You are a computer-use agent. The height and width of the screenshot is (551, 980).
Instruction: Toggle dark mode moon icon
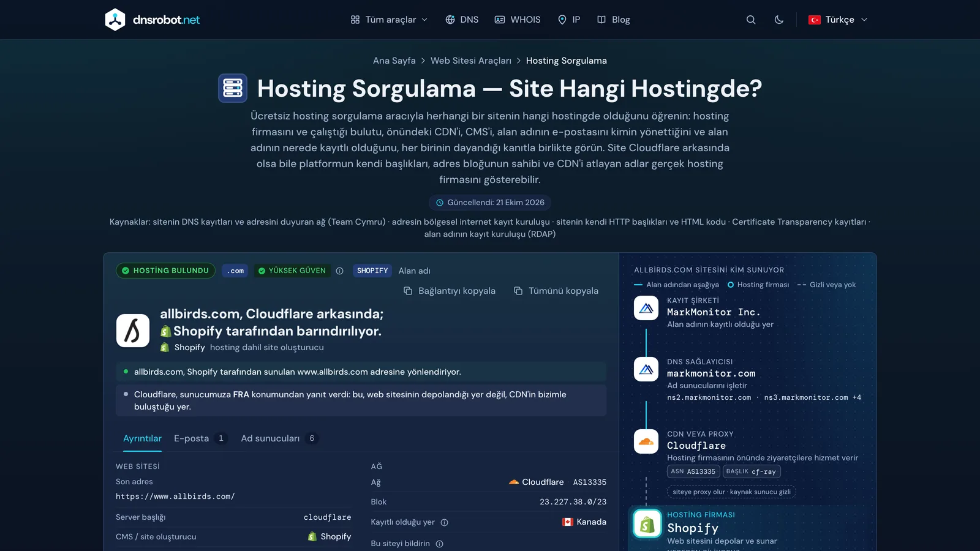pos(779,20)
